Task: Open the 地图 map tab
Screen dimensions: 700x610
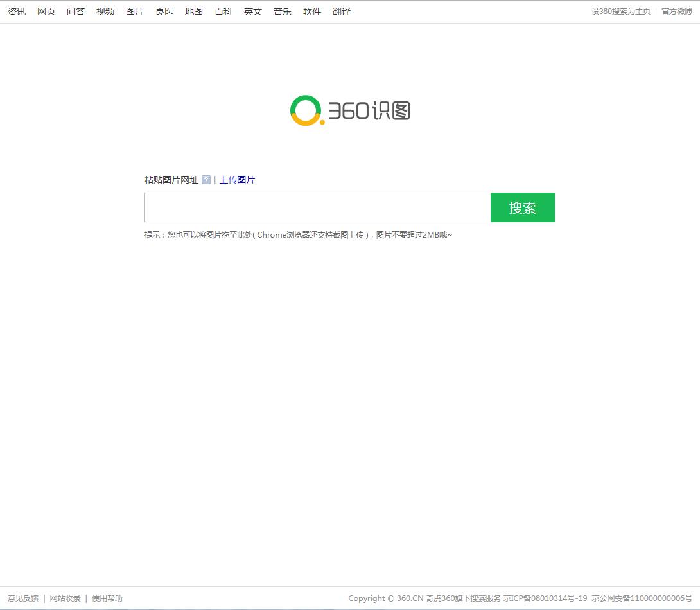Action: [x=194, y=12]
